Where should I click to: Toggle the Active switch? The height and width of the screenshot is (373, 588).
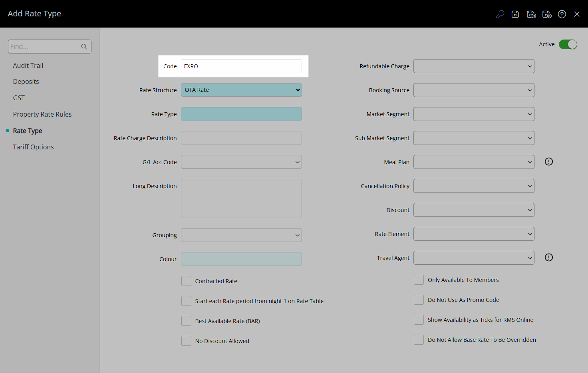point(568,44)
